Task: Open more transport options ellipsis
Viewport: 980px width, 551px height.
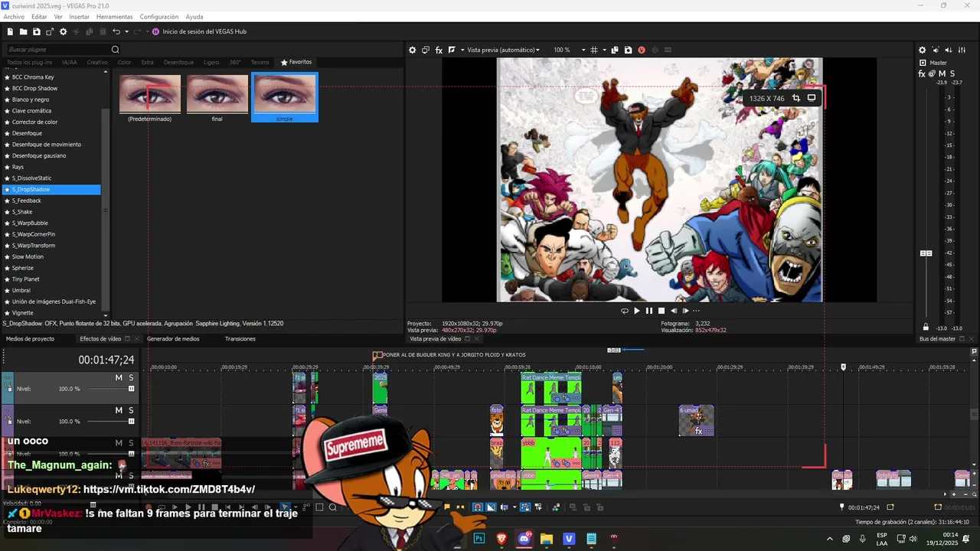Action: click(696, 311)
